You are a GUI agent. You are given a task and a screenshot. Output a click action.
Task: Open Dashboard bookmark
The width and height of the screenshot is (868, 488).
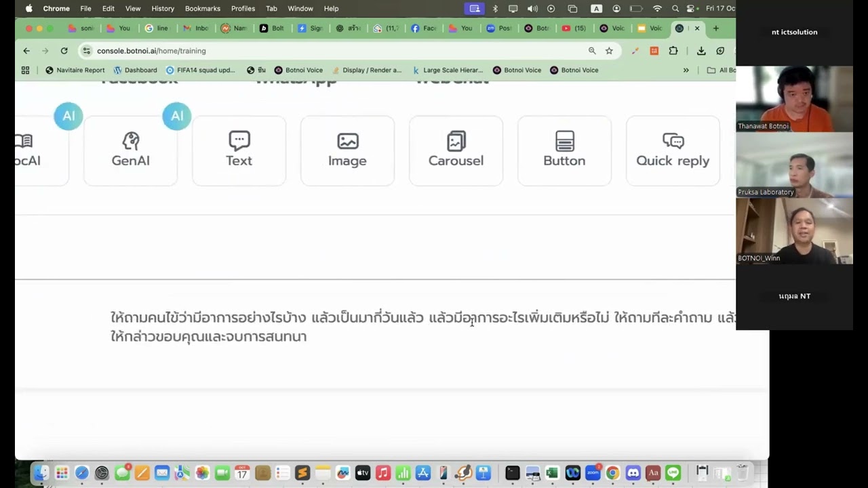136,70
